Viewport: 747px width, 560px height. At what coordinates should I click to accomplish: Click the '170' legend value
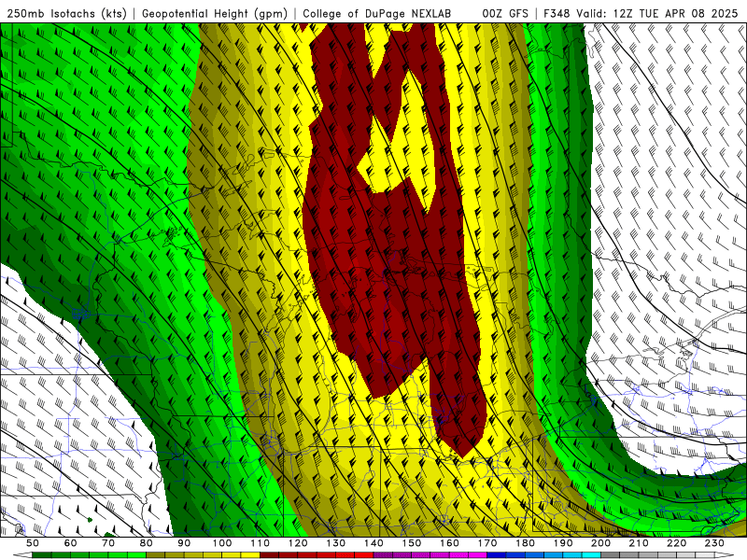487,543
